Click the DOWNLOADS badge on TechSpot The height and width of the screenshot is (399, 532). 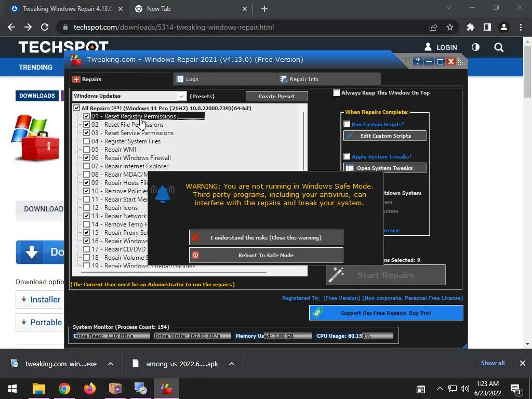coord(37,96)
